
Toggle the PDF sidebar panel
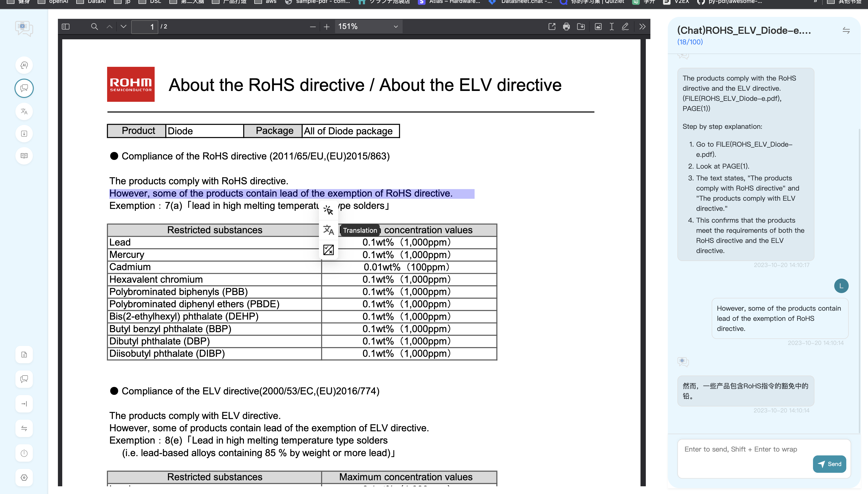click(x=66, y=27)
